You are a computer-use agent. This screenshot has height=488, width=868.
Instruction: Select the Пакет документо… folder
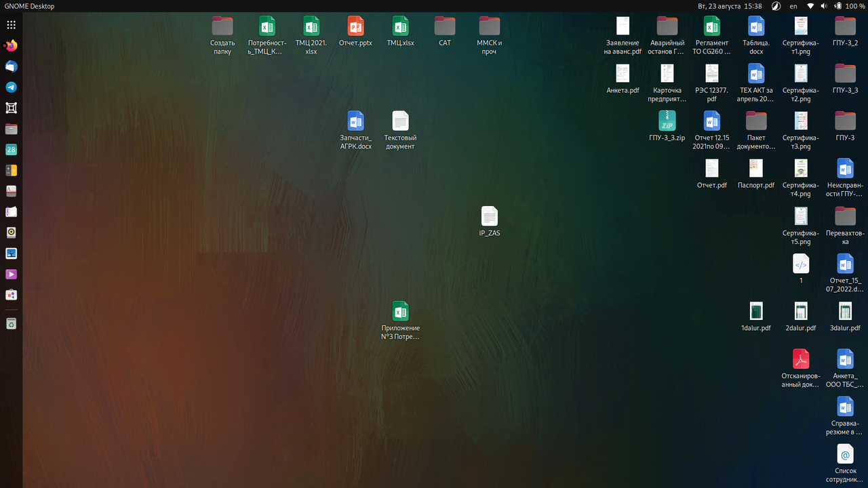pos(756,131)
